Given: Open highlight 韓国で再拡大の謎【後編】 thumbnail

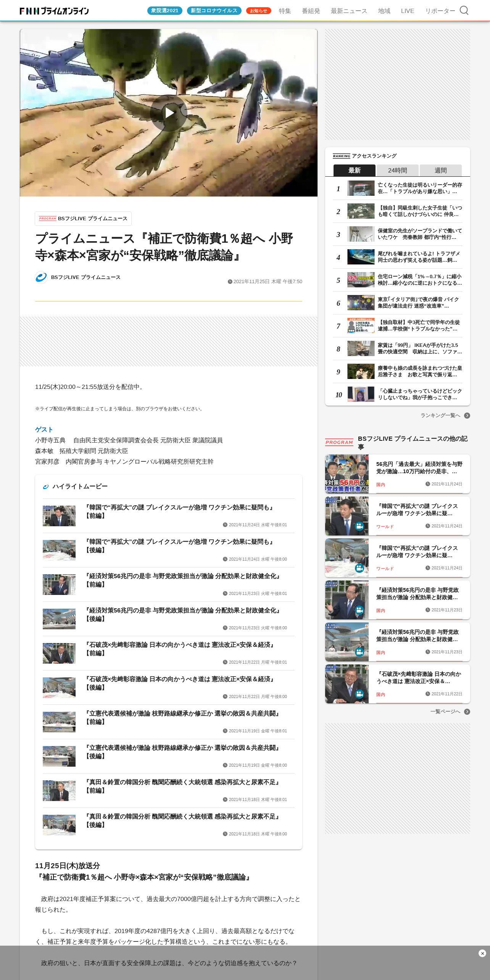Looking at the screenshot, I should coord(59,550).
